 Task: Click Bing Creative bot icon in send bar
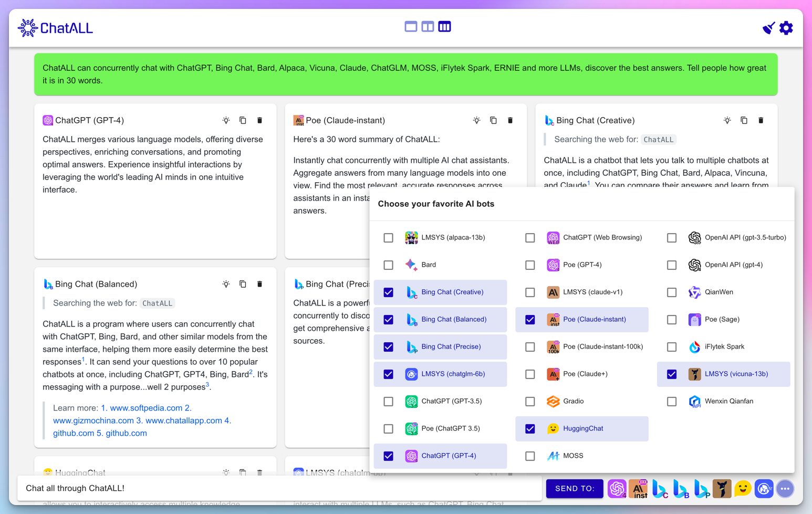coord(659,489)
